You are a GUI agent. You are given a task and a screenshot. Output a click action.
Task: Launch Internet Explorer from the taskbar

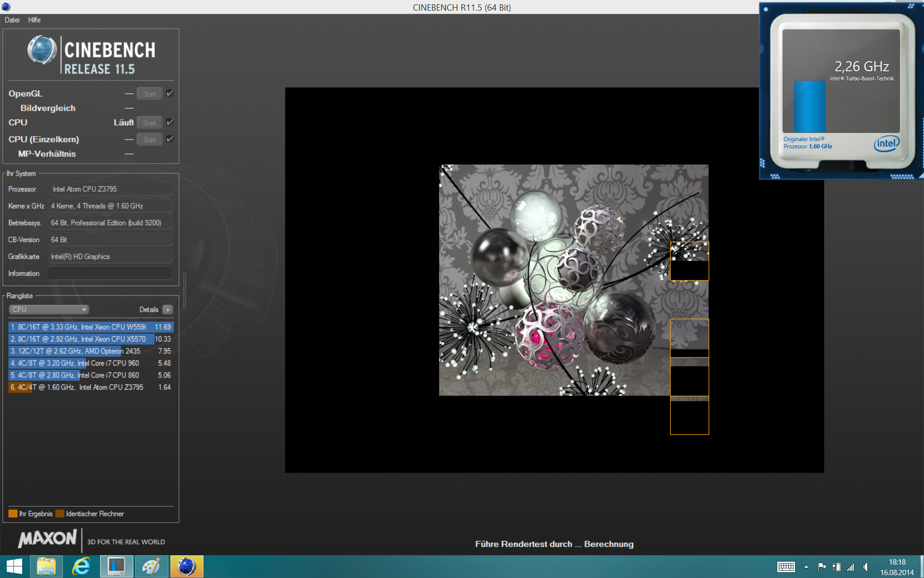click(81, 566)
